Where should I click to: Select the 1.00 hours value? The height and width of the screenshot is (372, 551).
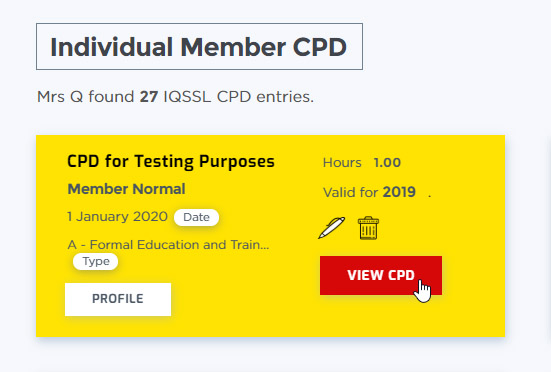pos(387,163)
